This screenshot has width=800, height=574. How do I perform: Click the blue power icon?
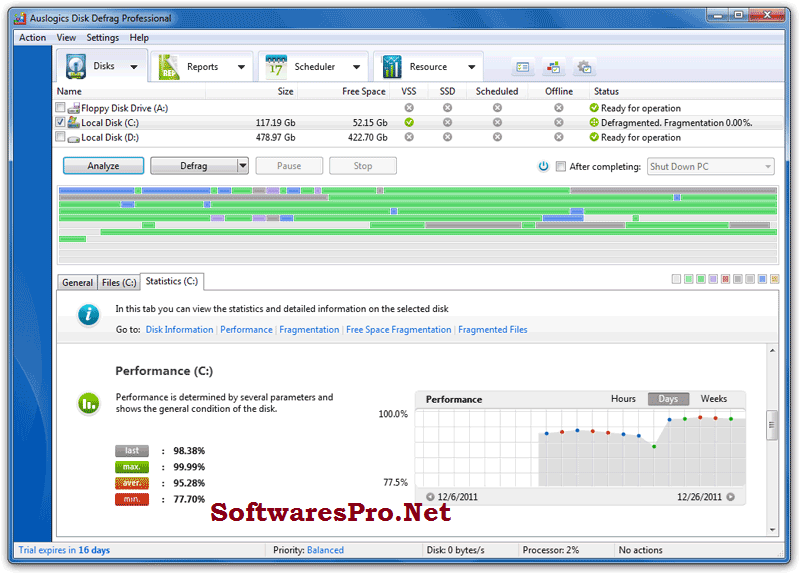[x=543, y=166]
